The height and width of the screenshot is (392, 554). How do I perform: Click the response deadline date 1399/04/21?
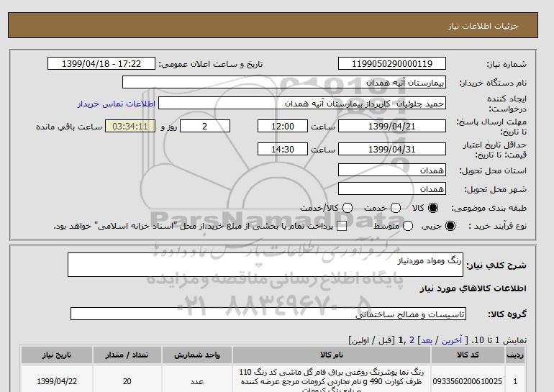click(x=392, y=126)
